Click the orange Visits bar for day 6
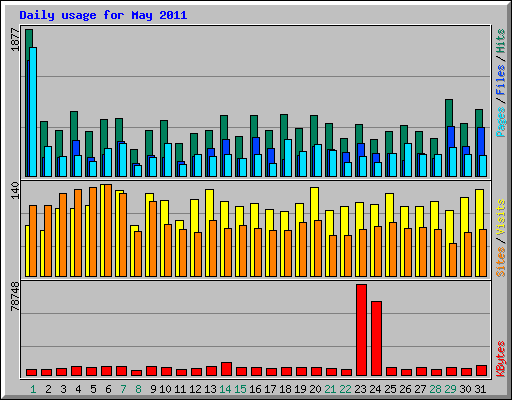 coord(108,230)
